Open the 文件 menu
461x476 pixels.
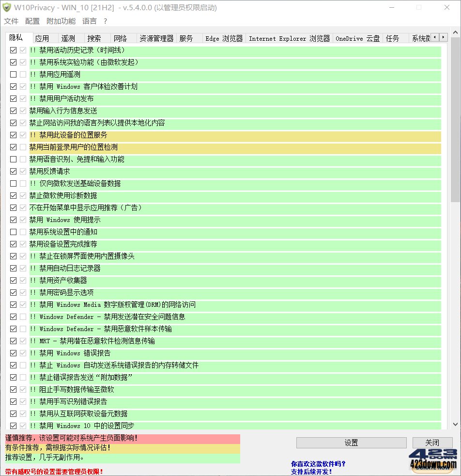pyautogui.click(x=11, y=21)
